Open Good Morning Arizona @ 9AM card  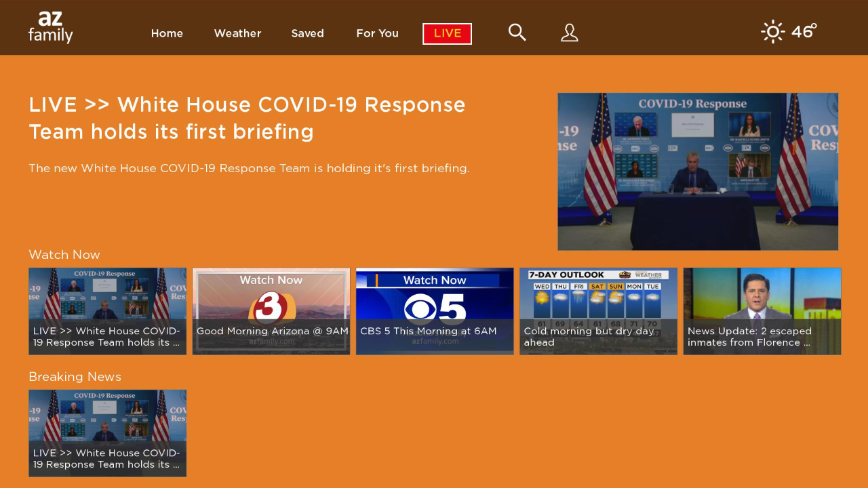coord(271,311)
